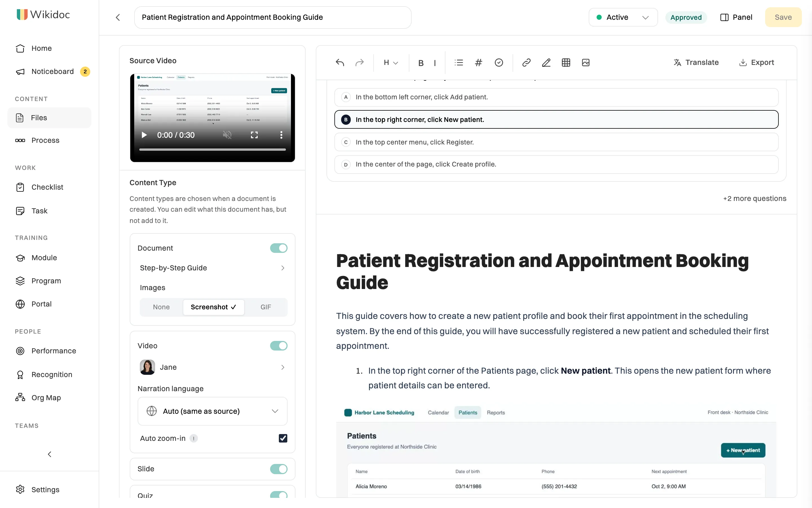Open Checklist in the sidebar
The height and width of the screenshot is (508, 812).
(x=49, y=187)
